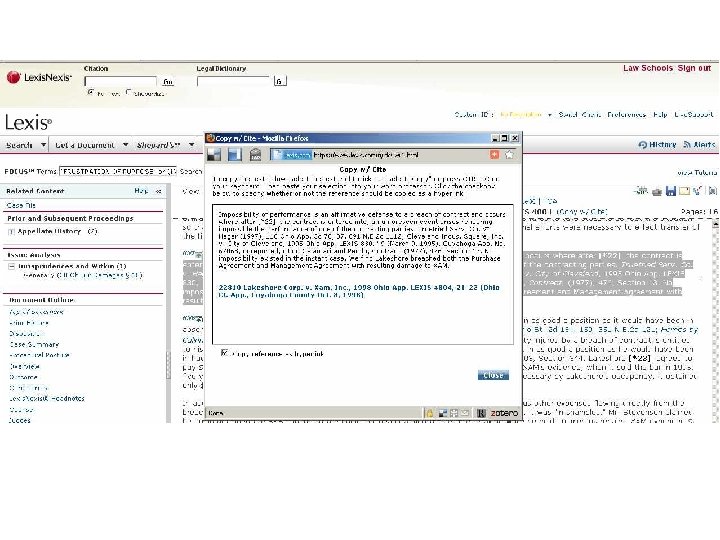
Task: Click the Alerts link
Action: [x=704, y=145]
